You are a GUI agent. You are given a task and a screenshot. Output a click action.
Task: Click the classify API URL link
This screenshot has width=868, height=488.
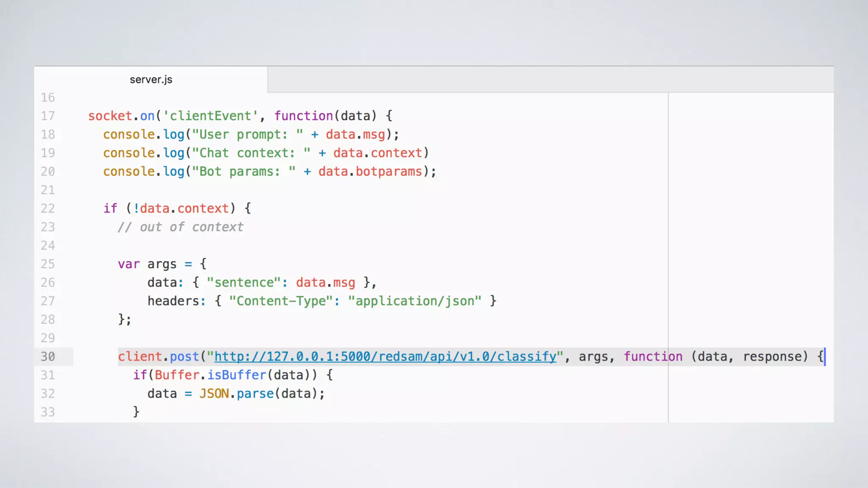coord(385,357)
